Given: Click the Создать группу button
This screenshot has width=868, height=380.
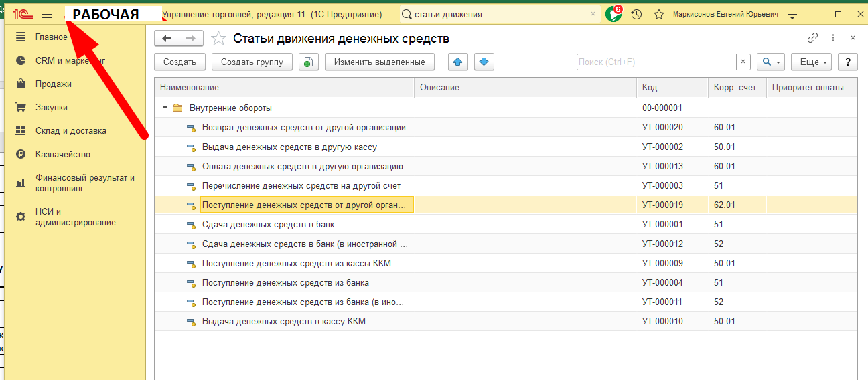Looking at the screenshot, I should [x=252, y=62].
